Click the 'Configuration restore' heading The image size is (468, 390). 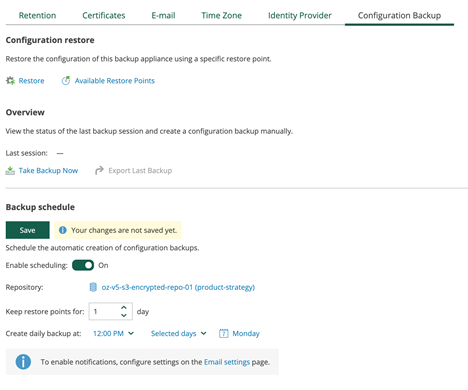(x=50, y=40)
